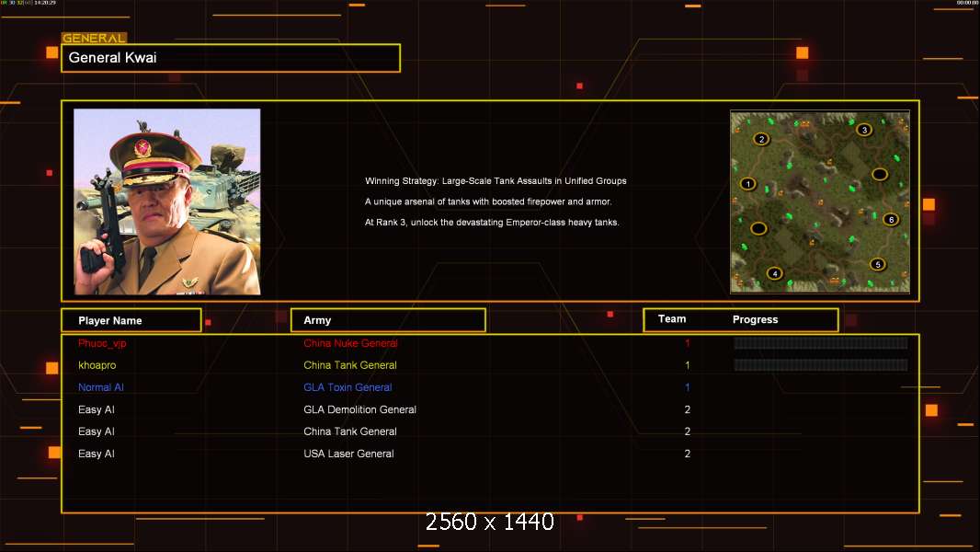
Task: Select start position marker 6 on the map
Action: coord(891,220)
